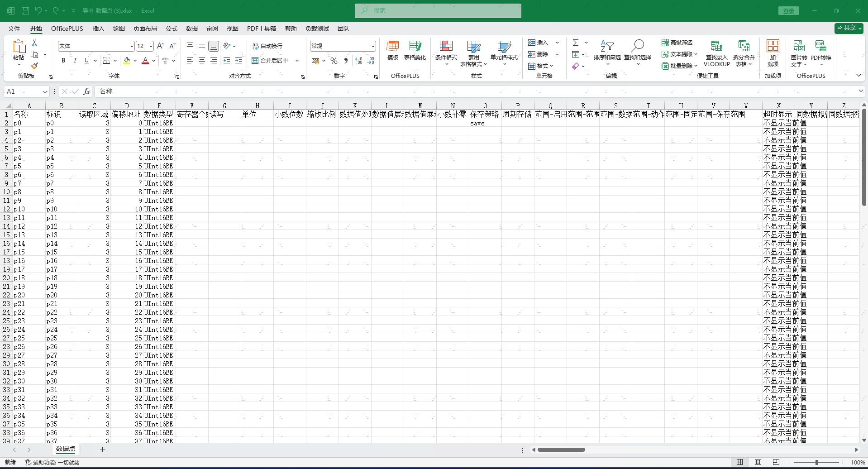Open the font name dropdown
Image resolution: width=868 pixels, height=469 pixels.
(x=132, y=46)
